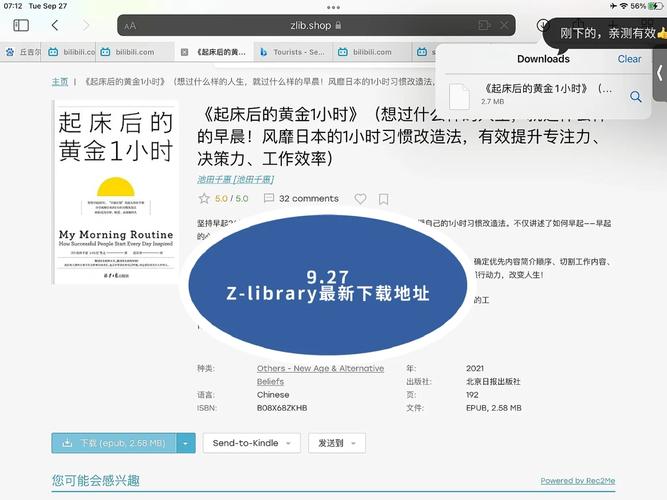Open Others - New Age & Alternative category
The image size is (667, 500).
(320, 375)
